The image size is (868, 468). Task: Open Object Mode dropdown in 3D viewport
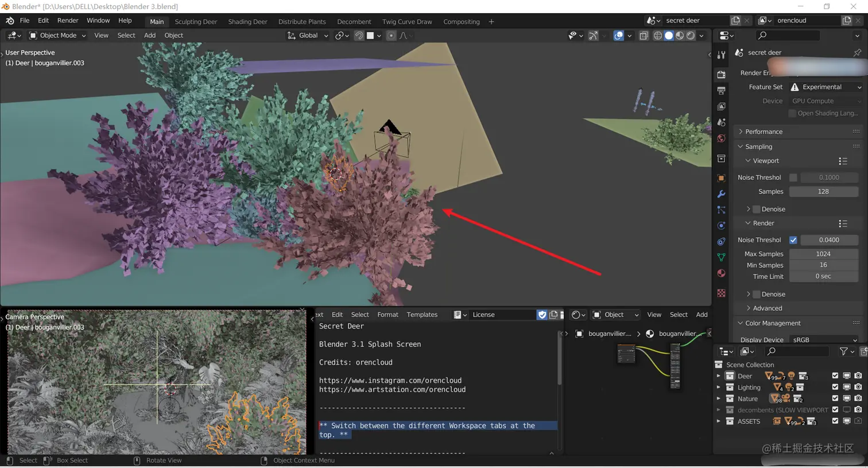pos(57,36)
